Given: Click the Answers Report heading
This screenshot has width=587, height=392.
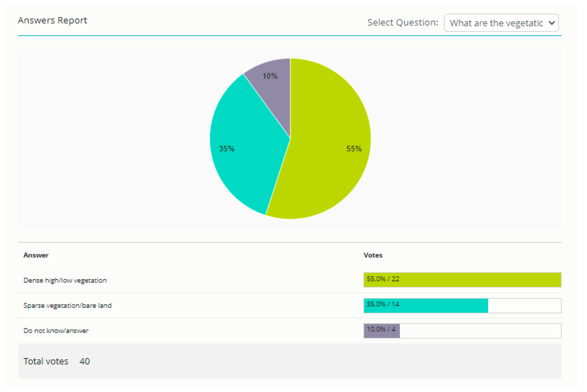Looking at the screenshot, I should point(52,20).
